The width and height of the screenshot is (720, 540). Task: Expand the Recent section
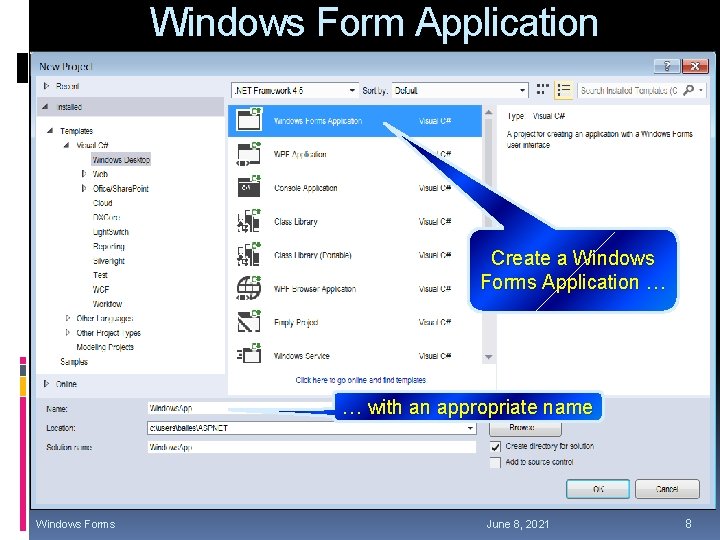(x=46, y=86)
